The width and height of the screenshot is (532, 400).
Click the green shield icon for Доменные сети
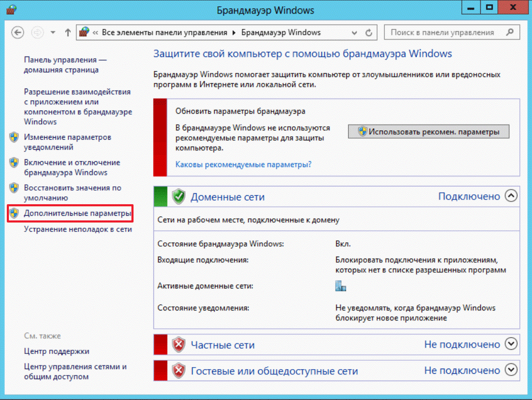(179, 197)
